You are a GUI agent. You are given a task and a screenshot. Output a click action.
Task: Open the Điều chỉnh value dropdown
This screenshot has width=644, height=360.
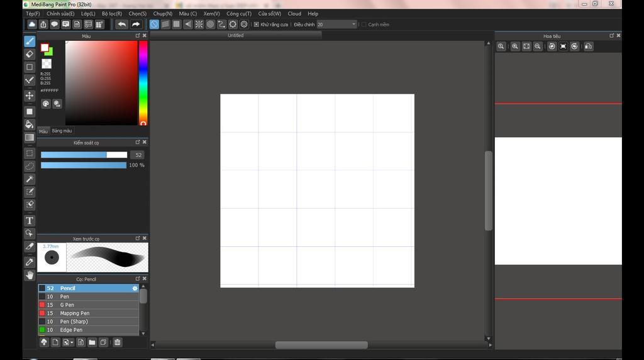[353, 25]
